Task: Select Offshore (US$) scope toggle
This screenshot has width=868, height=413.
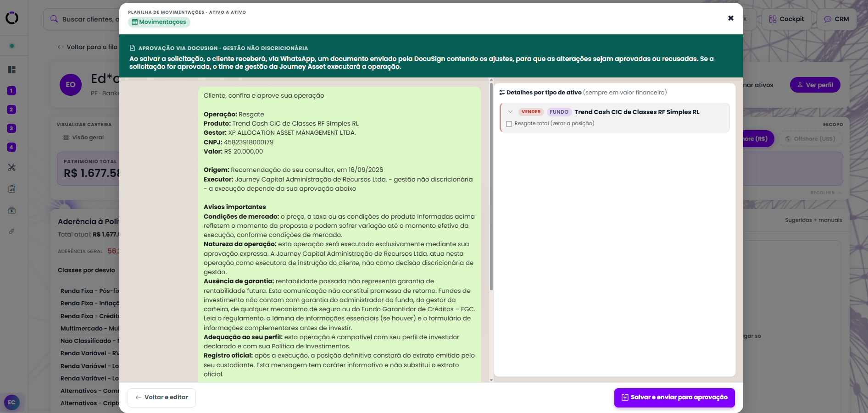Action: 810,139
